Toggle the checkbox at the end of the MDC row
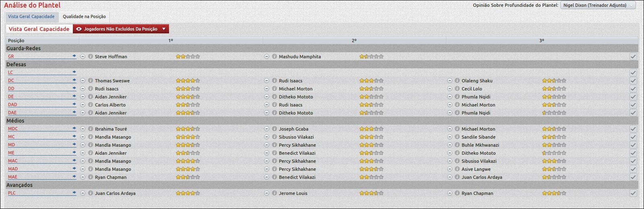 [633, 129]
